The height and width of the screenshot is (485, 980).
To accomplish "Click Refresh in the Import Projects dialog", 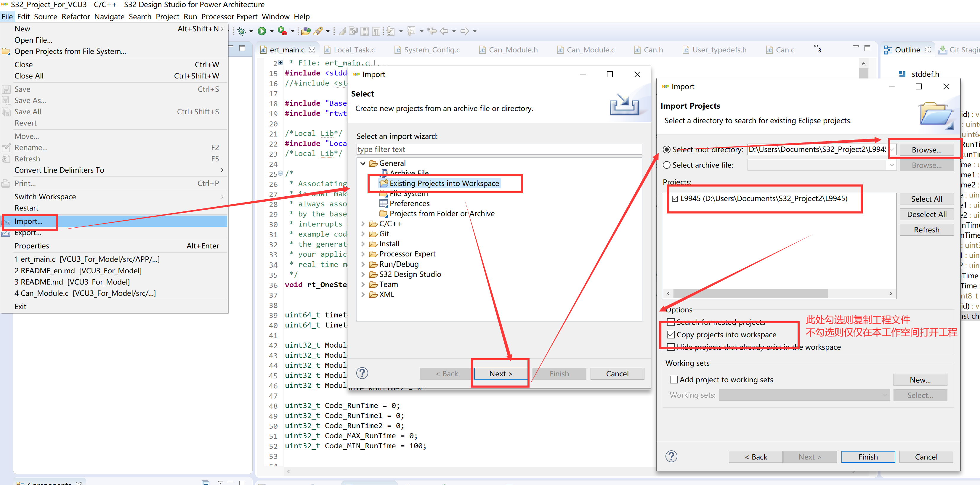I will (x=926, y=229).
